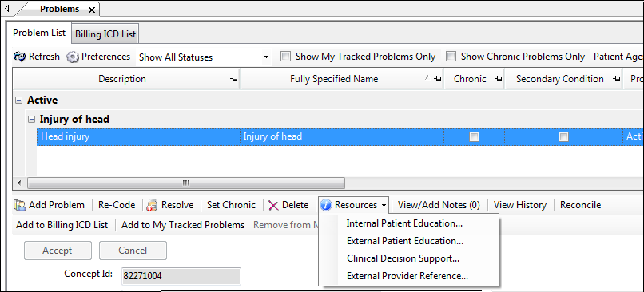Collapse the Injury of head group
Viewport: 644px width, 292px height.
tap(31, 120)
